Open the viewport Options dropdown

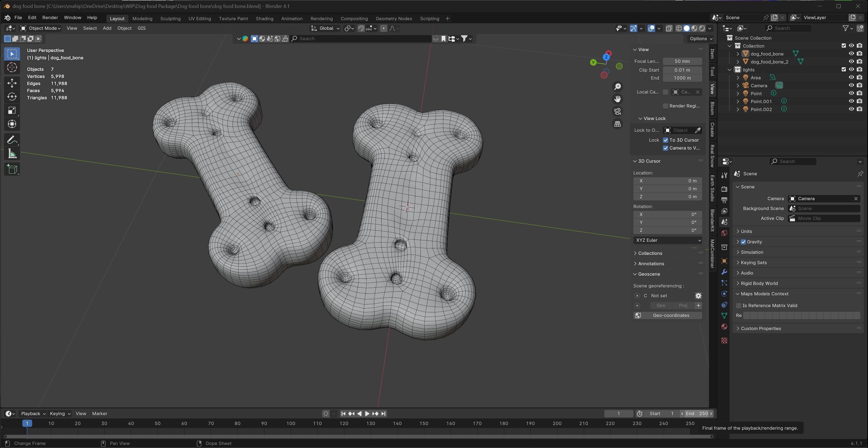(700, 39)
